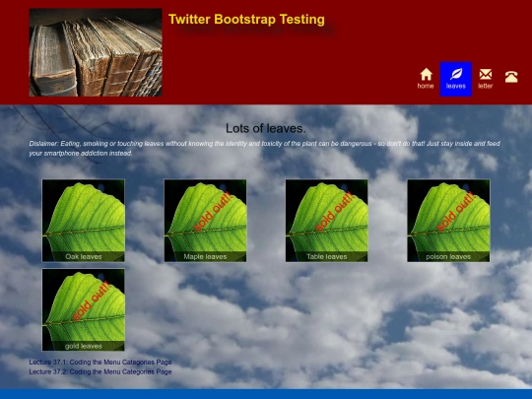
Task: Open the Table leaves thumbnail
Action: tap(326, 221)
